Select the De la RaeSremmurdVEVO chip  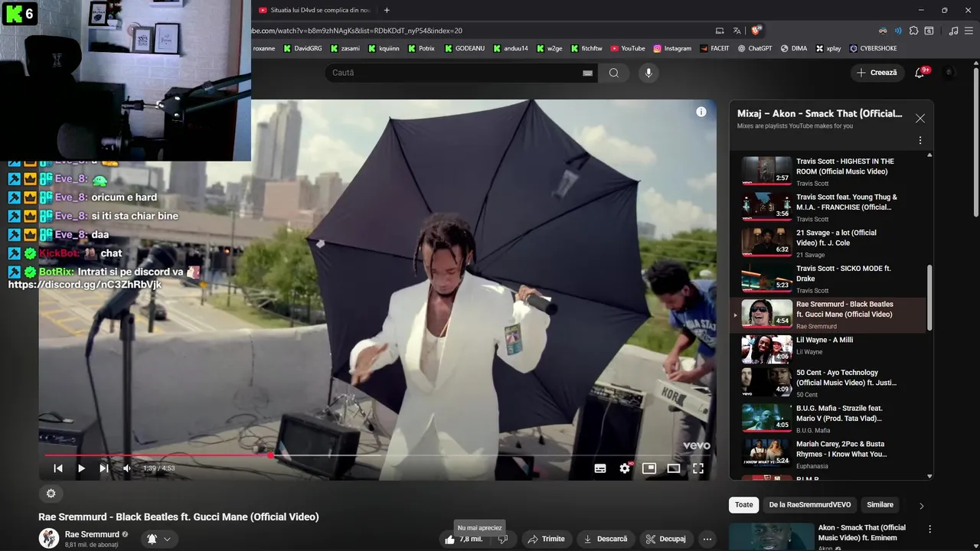[x=809, y=504]
